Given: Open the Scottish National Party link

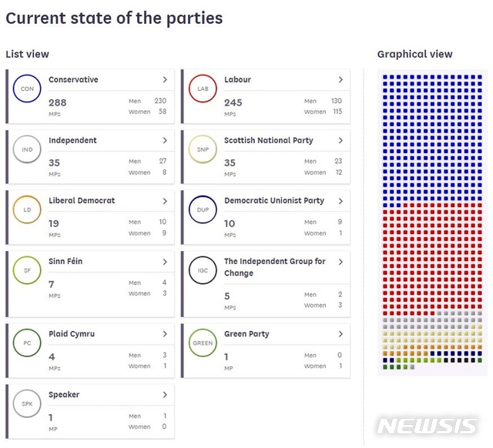Looking at the screenshot, I should pos(268,141).
